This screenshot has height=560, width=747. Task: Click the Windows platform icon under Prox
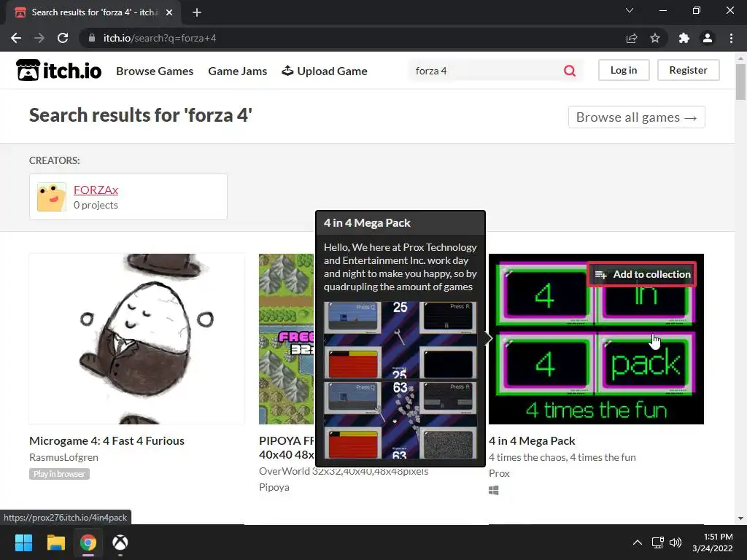click(x=494, y=490)
